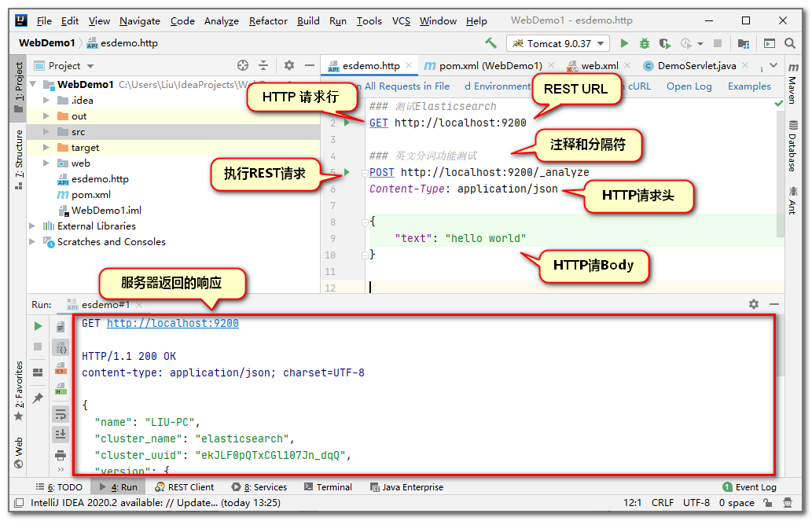Image resolution: width=812 pixels, height=521 pixels.
Task: Click the layout icon in Run panel
Action: tap(38, 372)
